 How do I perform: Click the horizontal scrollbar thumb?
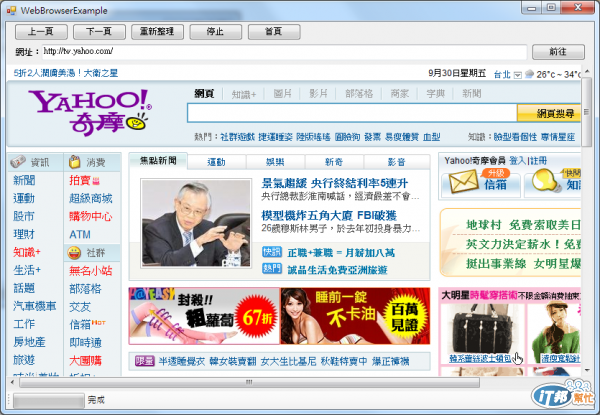click(249, 382)
